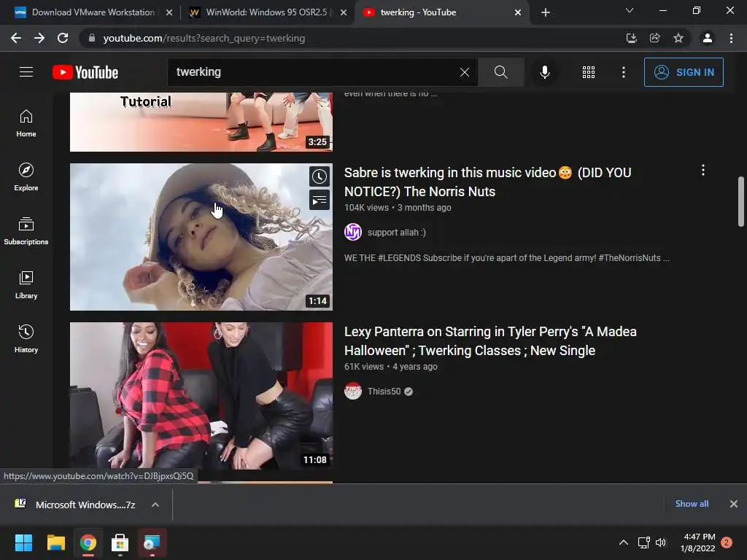Switch to Download VMware Workstation tab

click(93, 12)
